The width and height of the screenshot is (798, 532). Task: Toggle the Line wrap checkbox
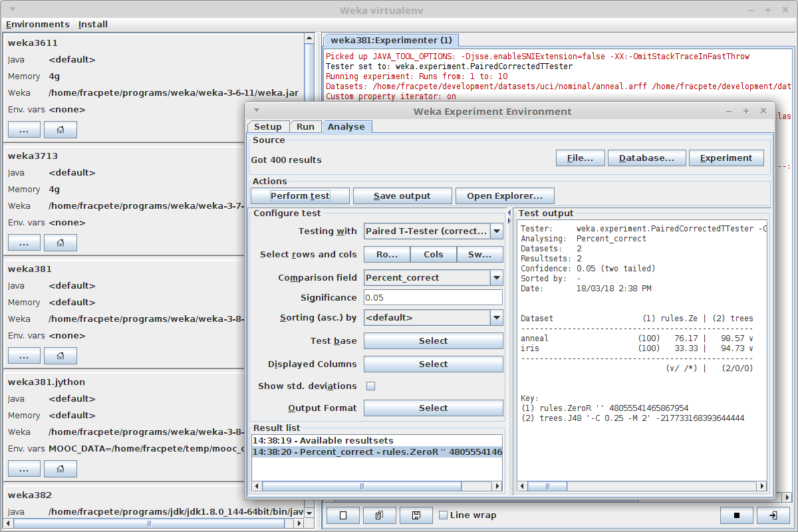(444, 515)
